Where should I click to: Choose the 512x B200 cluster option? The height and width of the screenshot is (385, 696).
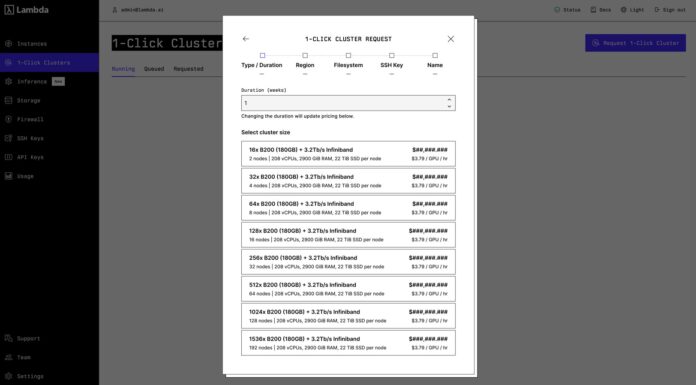point(348,289)
